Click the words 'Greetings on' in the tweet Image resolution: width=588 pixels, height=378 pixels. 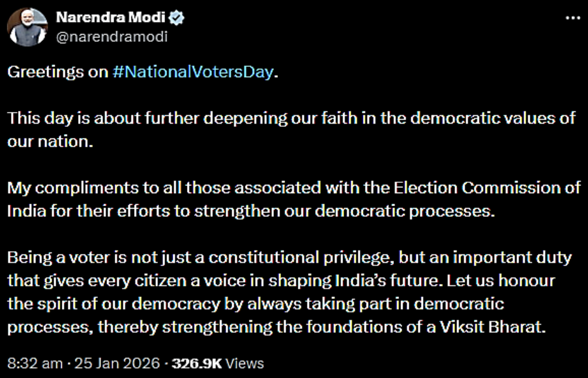pos(54,72)
